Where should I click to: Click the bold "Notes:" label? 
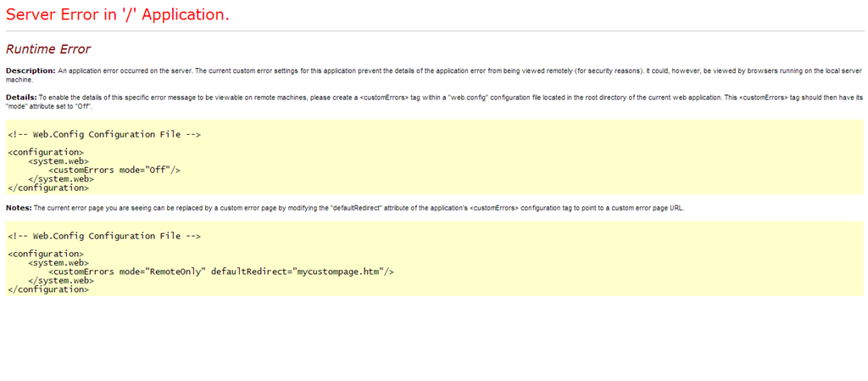[x=19, y=208]
